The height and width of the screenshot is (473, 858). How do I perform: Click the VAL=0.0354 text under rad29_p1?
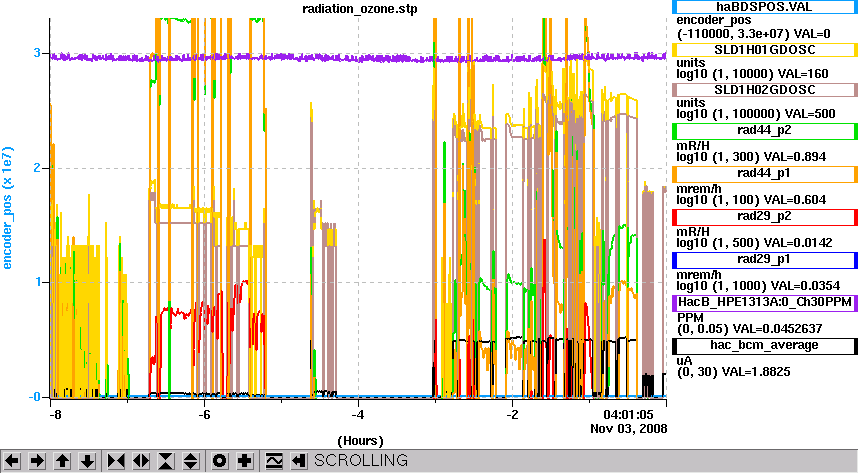pos(758,286)
